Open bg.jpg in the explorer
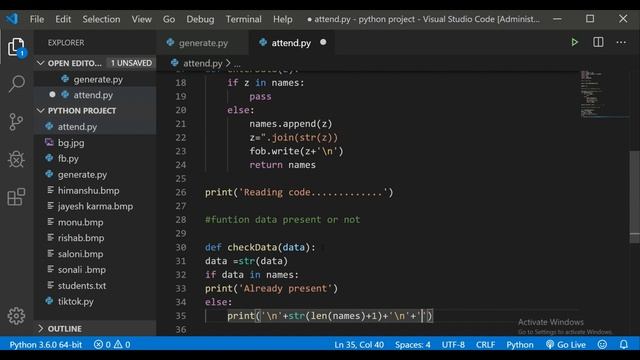Screen dimensions: 640x360 pos(71,142)
